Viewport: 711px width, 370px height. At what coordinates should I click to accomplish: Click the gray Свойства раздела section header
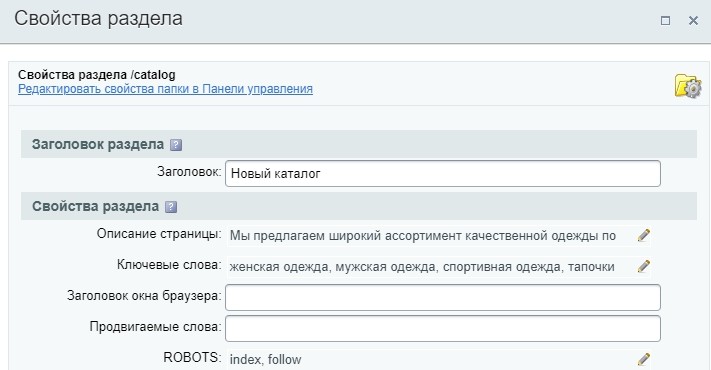359,206
